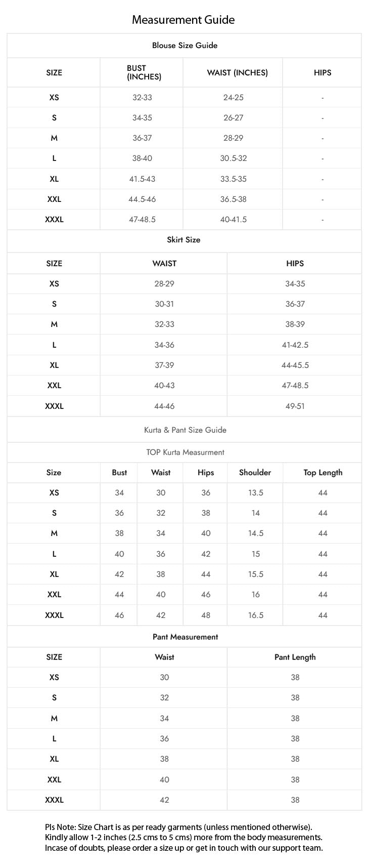
Task: Click the 40-41.5 blouse waist cell
Action: pyautogui.click(x=233, y=220)
